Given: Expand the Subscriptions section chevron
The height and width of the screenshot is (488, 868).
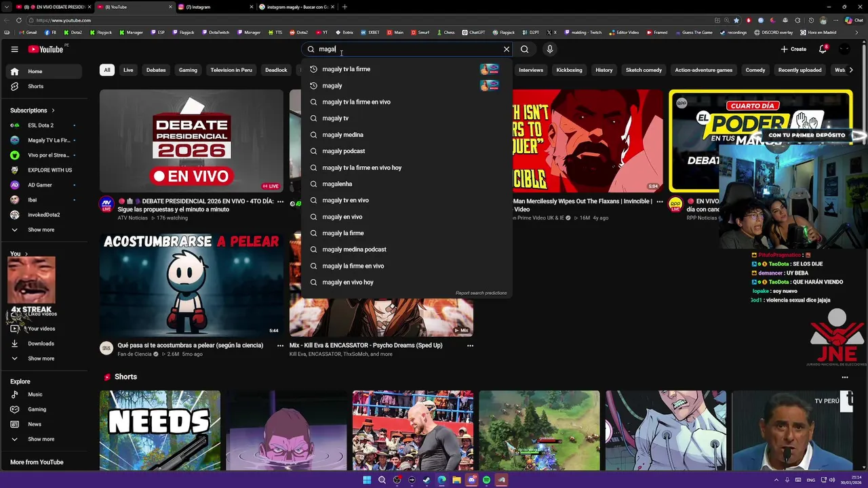Looking at the screenshot, I should point(53,110).
